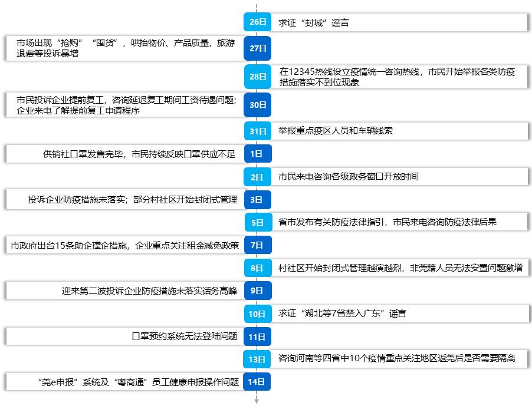Select text 市民来电咨询各级政务窗口开放时间
Screen dimensions: 532x406
349,177
